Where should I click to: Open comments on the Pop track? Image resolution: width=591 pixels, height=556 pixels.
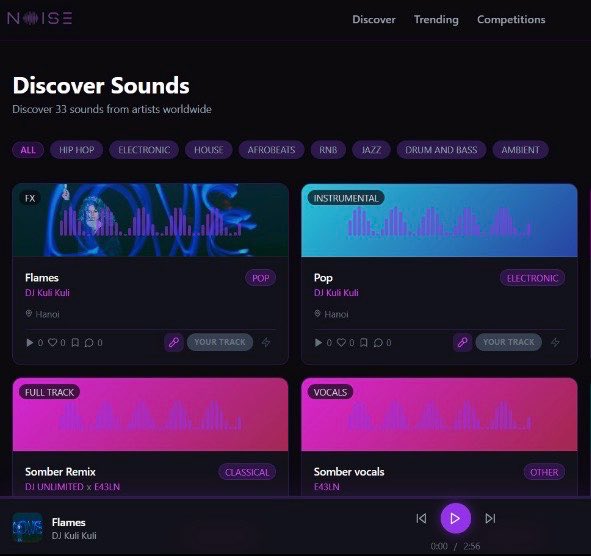(378, 343)
